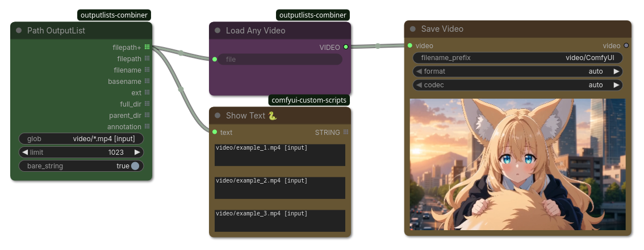Click the file field in Load Any Video
The height and width of the screenshot is (250, 644).
pos(280,60)
